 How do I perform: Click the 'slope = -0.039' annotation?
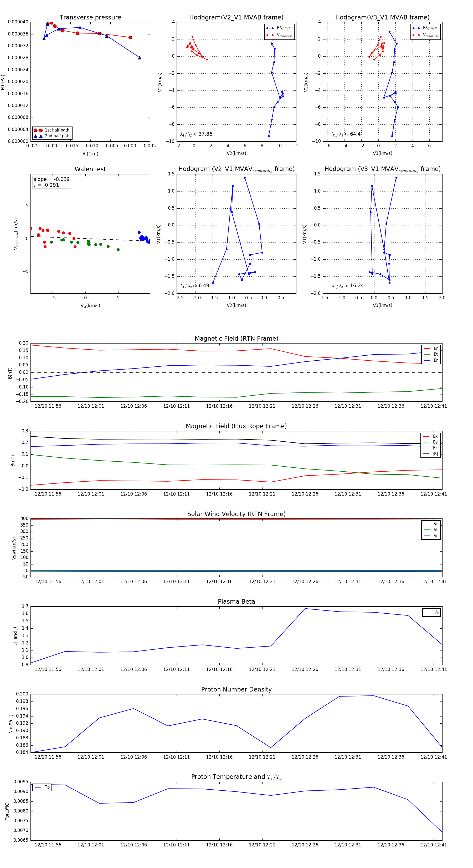point(52,179)
